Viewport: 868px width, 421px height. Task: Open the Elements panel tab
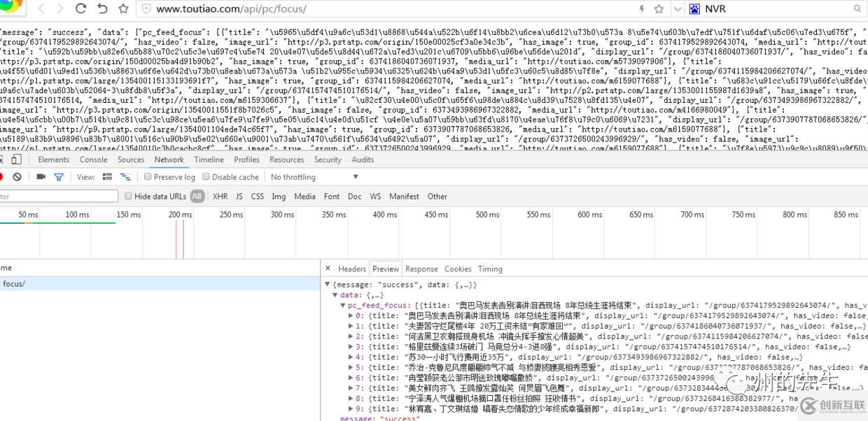[53, 159]
